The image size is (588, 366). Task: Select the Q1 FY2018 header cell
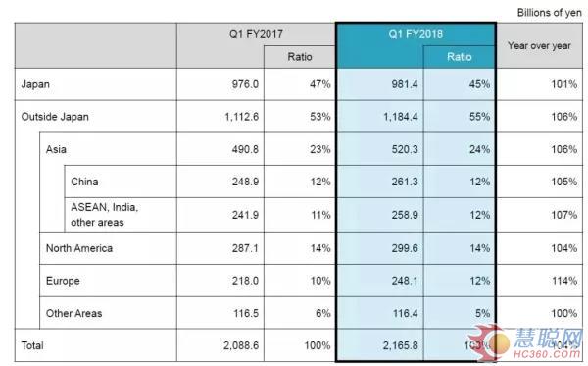tap(416, 34)
